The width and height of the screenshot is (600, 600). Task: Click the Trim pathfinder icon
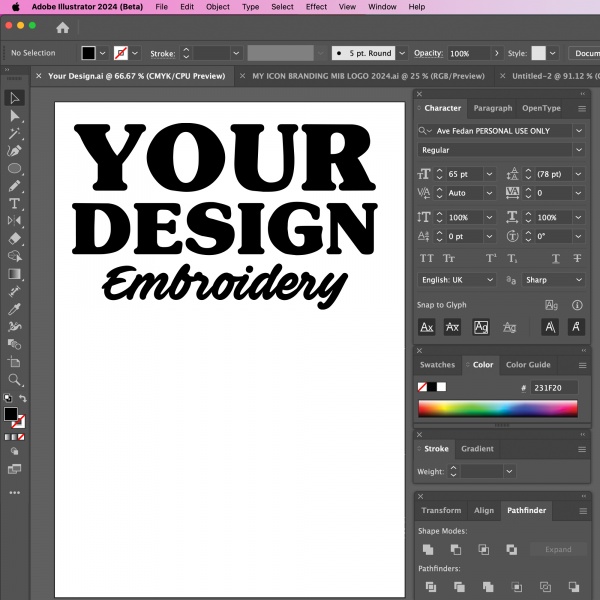(x=459, y=586)
